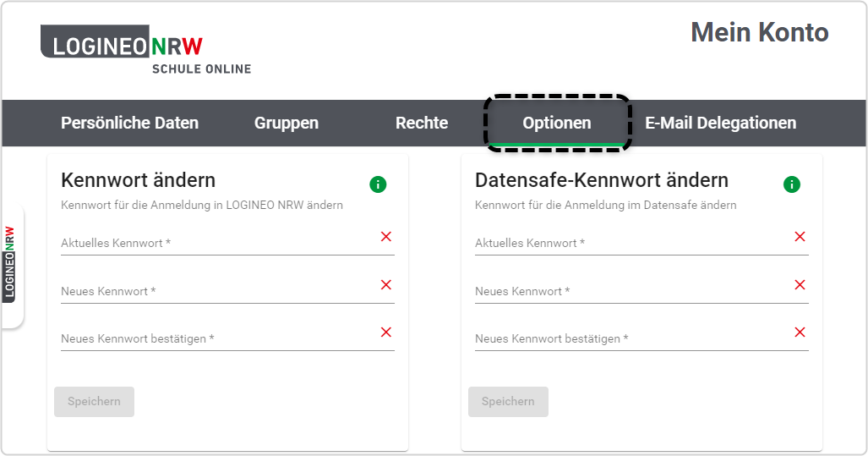Show info for Kennwort ändern

coord(378,184)
